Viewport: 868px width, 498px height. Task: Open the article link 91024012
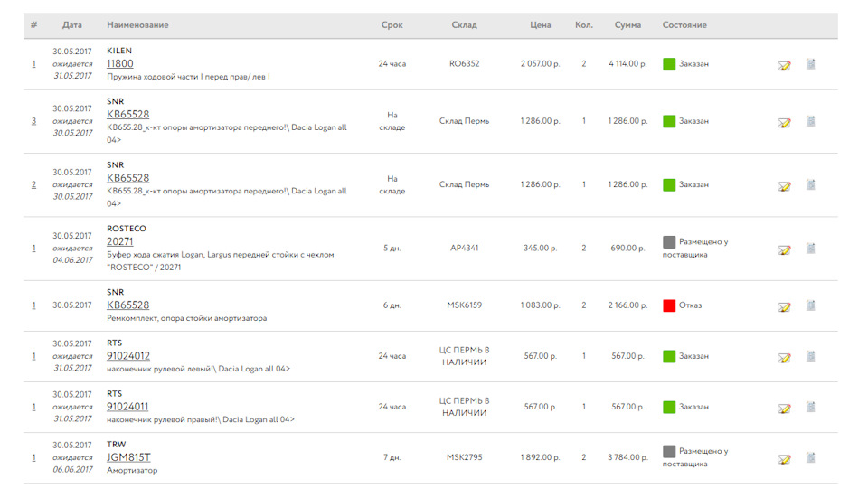[x=128, y=356]
